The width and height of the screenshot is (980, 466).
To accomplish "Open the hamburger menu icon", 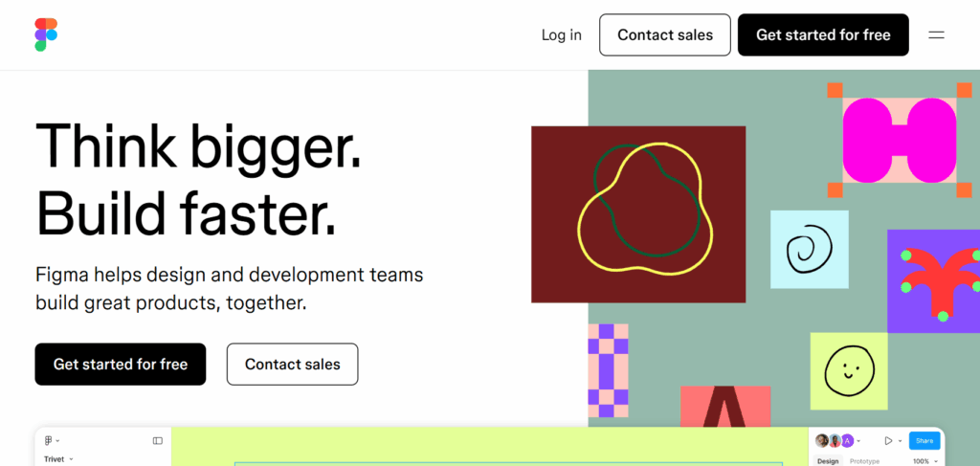I will point(936,35).
